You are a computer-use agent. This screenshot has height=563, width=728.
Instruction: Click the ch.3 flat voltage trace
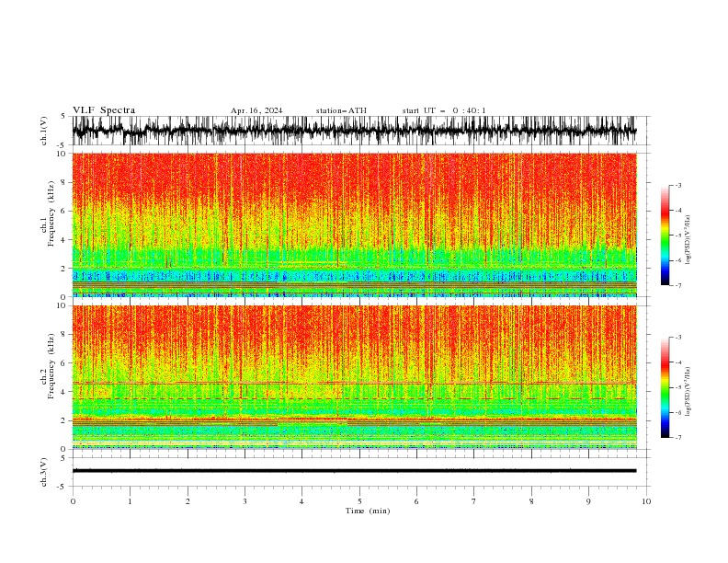(354, 471)
